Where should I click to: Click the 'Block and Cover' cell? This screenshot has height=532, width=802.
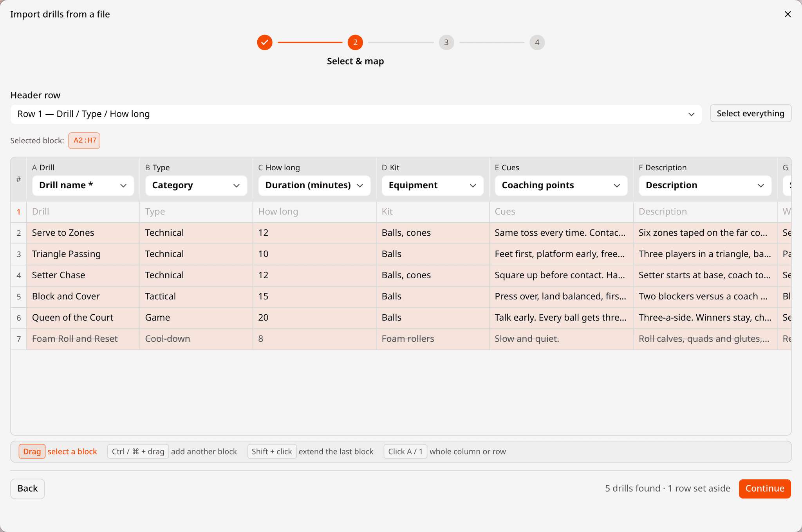(x=83, y=296)
